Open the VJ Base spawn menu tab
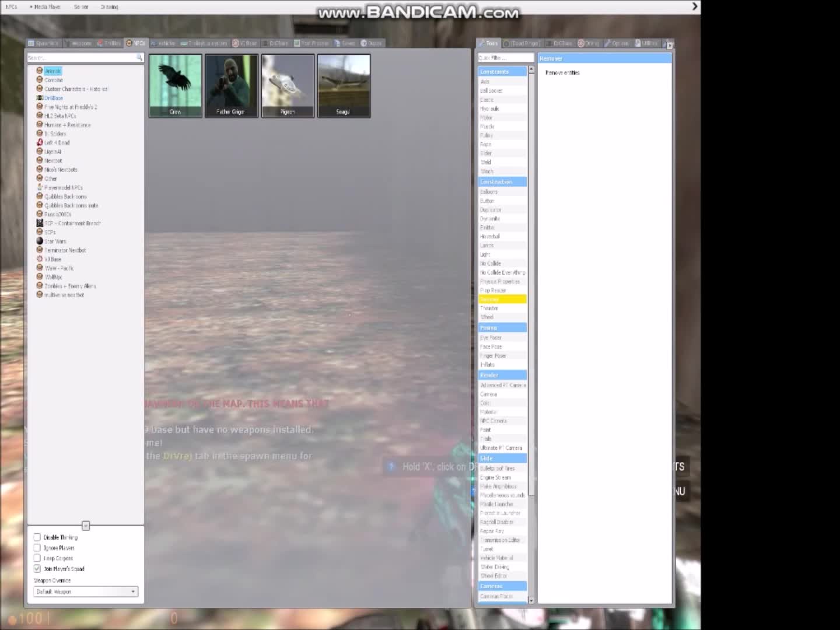This screenshot has width=840, height=630. tap(245, 43)
